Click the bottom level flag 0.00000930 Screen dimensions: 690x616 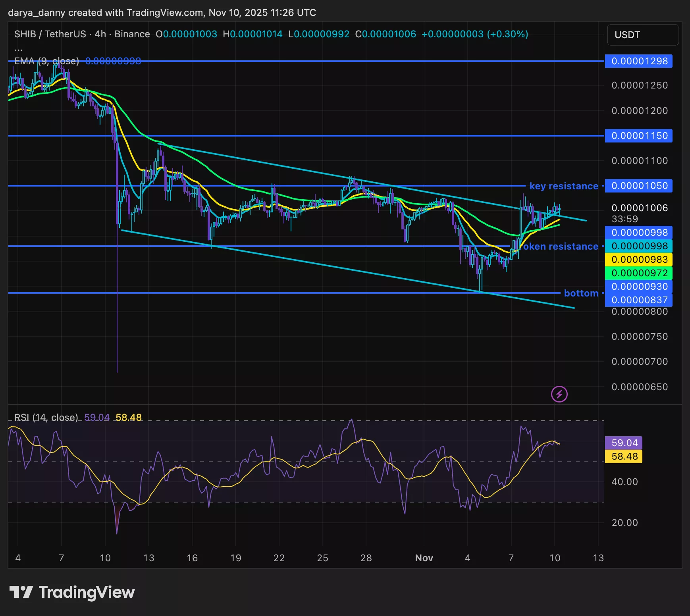(638, 287)
